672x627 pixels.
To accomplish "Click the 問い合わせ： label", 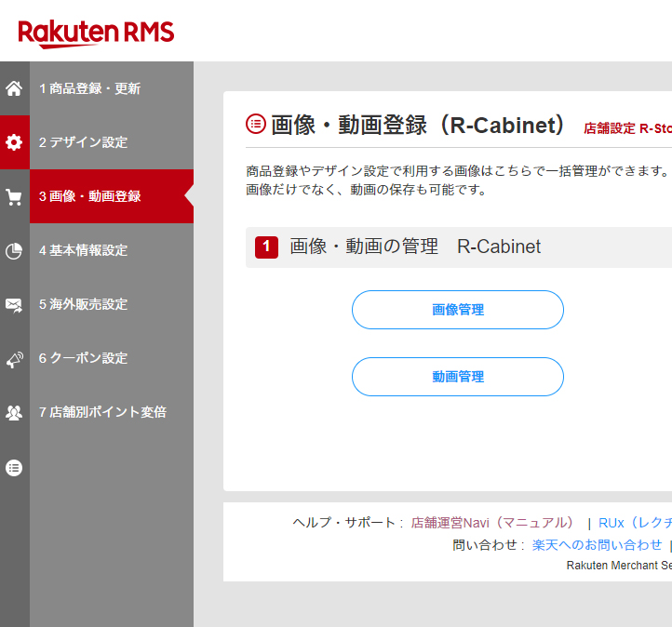I will tap(489, 545).
